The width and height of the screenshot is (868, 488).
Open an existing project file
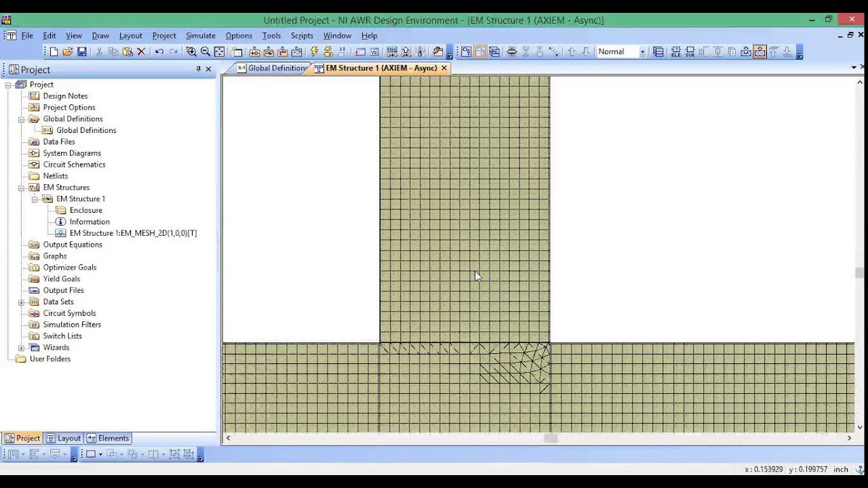pyautogui.click(x=68, y=52)
